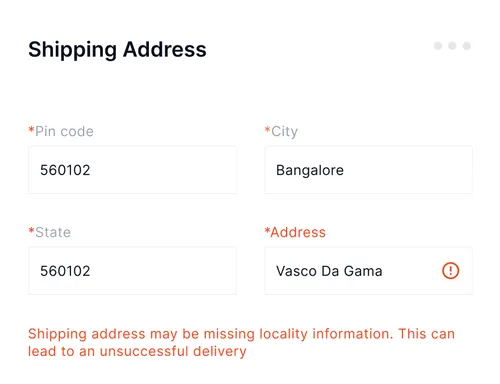Click the red warning icon in Address field

pos(450,271)
